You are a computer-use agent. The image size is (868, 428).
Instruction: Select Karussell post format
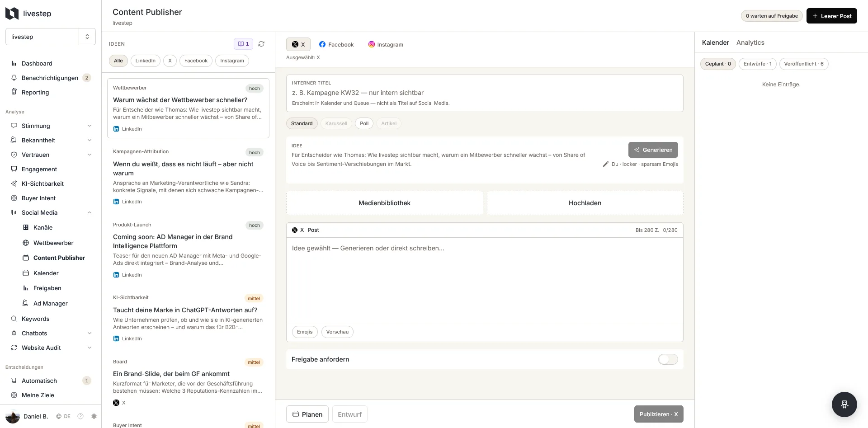point(336,123)
